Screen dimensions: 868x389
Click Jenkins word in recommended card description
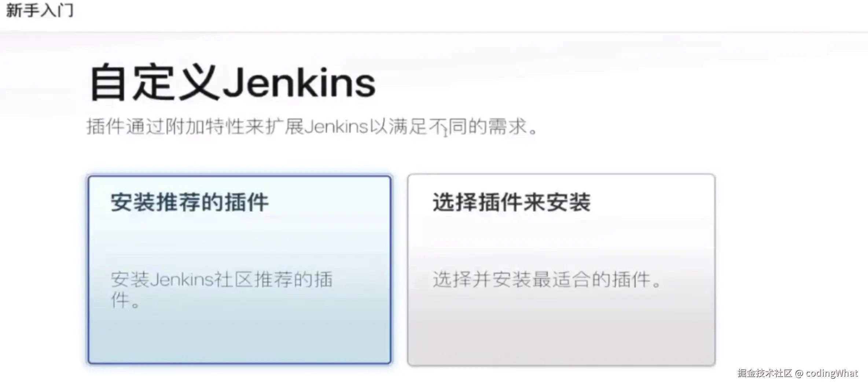coord(182,280)
